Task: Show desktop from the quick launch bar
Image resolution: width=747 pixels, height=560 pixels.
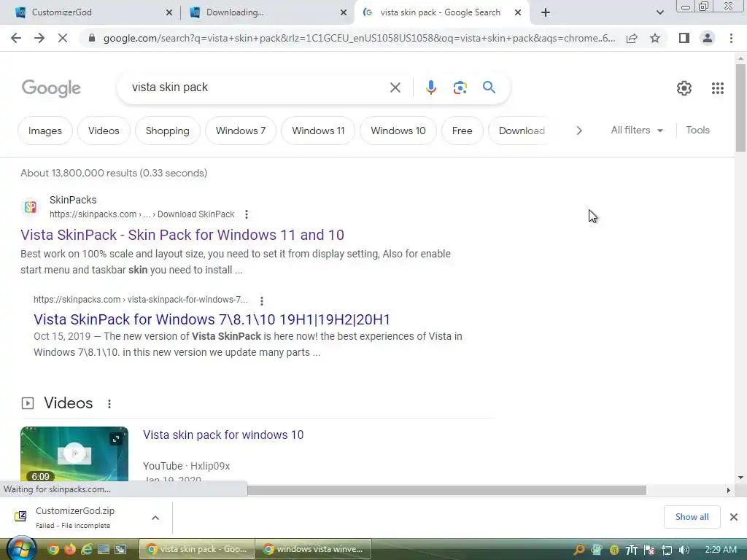Action: [x=104, y=550]
